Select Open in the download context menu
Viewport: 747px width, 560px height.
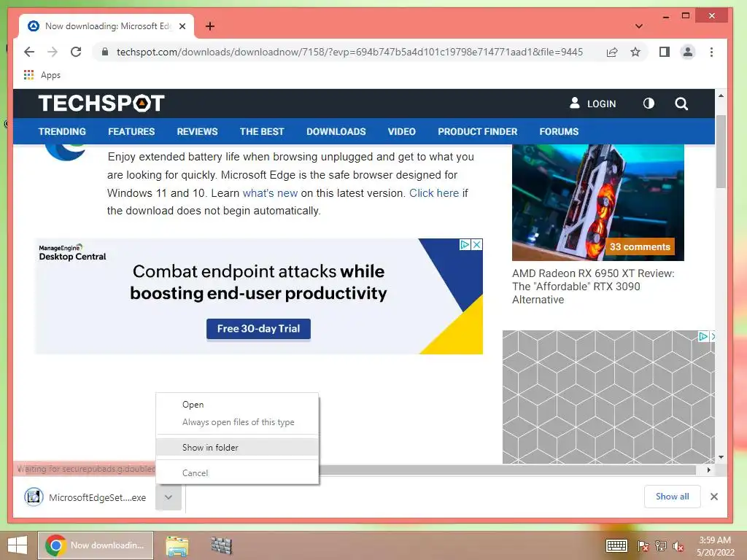(x=237, y=404)
